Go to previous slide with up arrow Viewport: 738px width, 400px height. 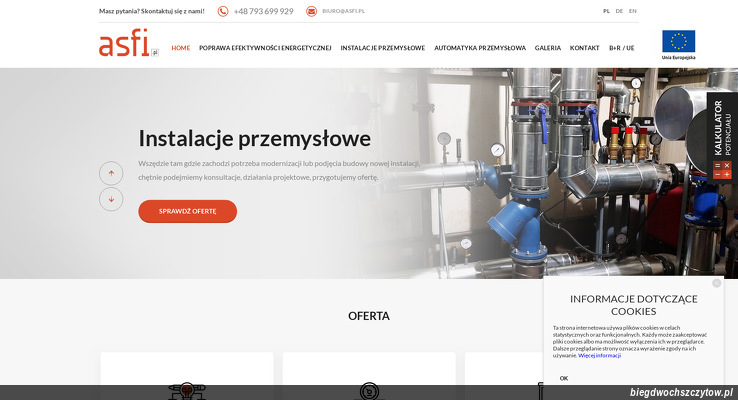pyautogui.click(x=111, y=173)
